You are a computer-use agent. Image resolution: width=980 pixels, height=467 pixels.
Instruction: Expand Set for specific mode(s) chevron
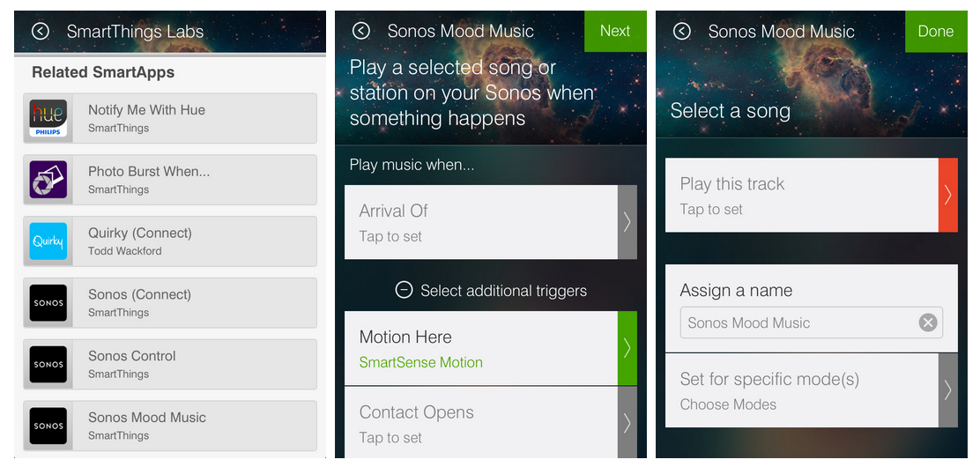[948, 390]
